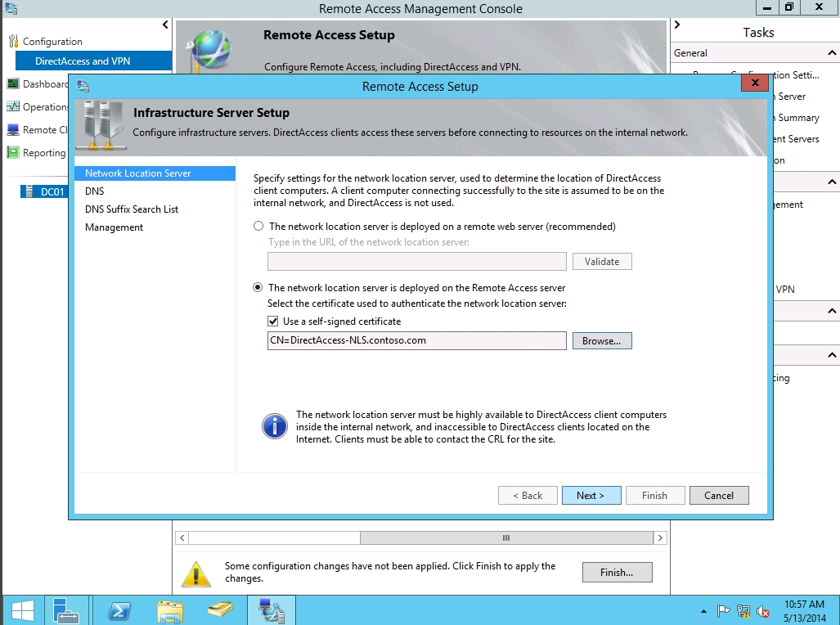Image resolution: width=840 pixels, height=625 pixels.
Task: Select deployed on Remote Access server option
Action: [x=258, y=287]
